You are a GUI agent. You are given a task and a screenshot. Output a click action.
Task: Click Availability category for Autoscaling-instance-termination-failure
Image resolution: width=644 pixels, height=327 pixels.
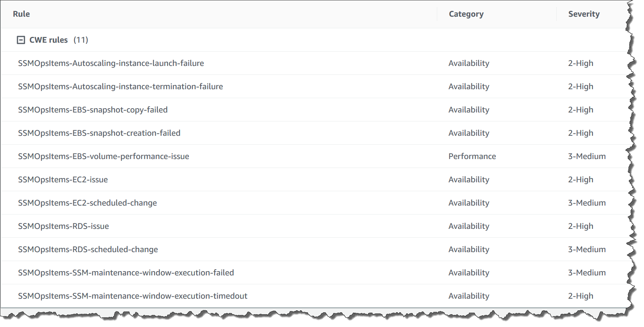[469, 87]
